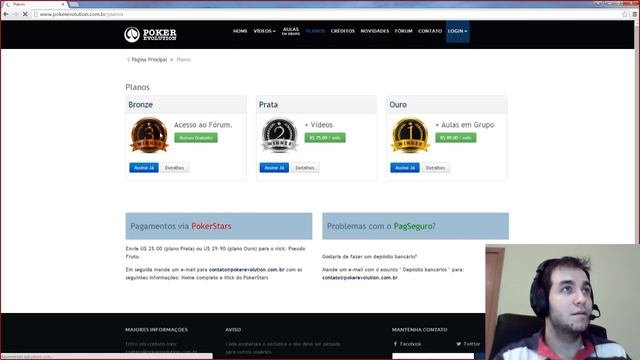Close the Planos browser tab
Viewport: 640px width, 360px height.
click(63, 4)
